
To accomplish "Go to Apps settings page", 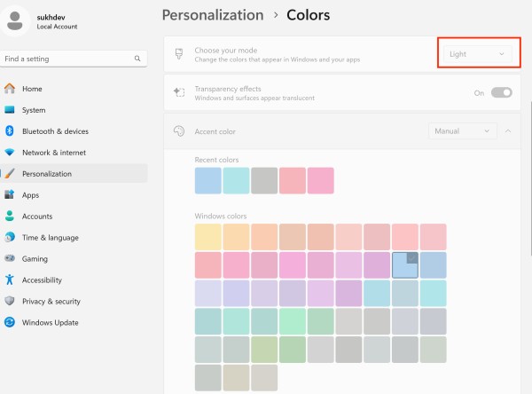I will click(31, 195).
